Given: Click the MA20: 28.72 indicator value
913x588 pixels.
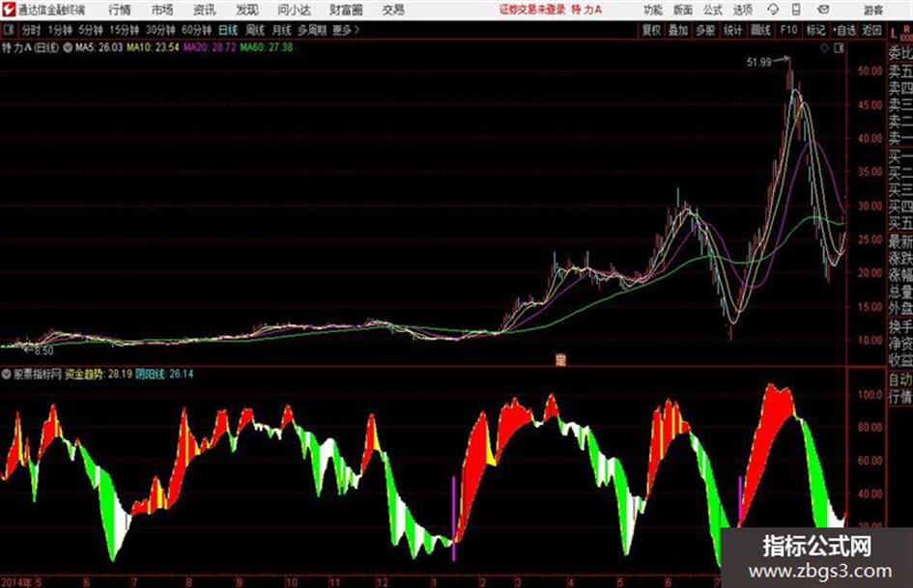Looking at the screenshot, I should coord(210,47).
